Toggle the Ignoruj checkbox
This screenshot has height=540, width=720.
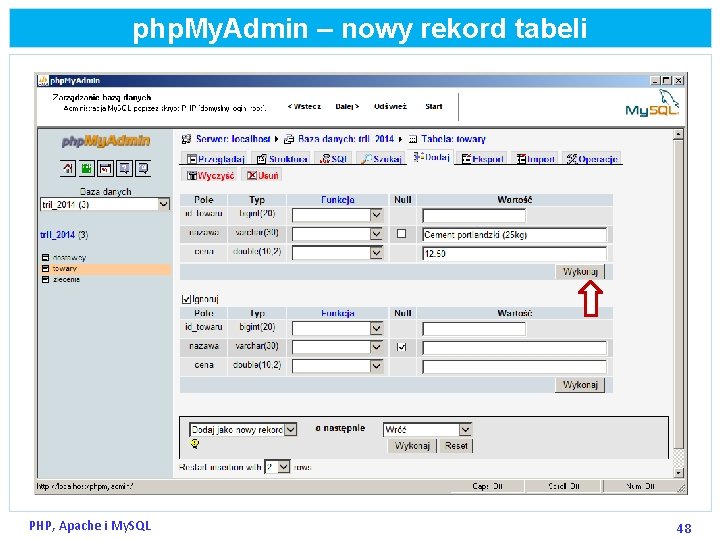click(x=186, y=299)
